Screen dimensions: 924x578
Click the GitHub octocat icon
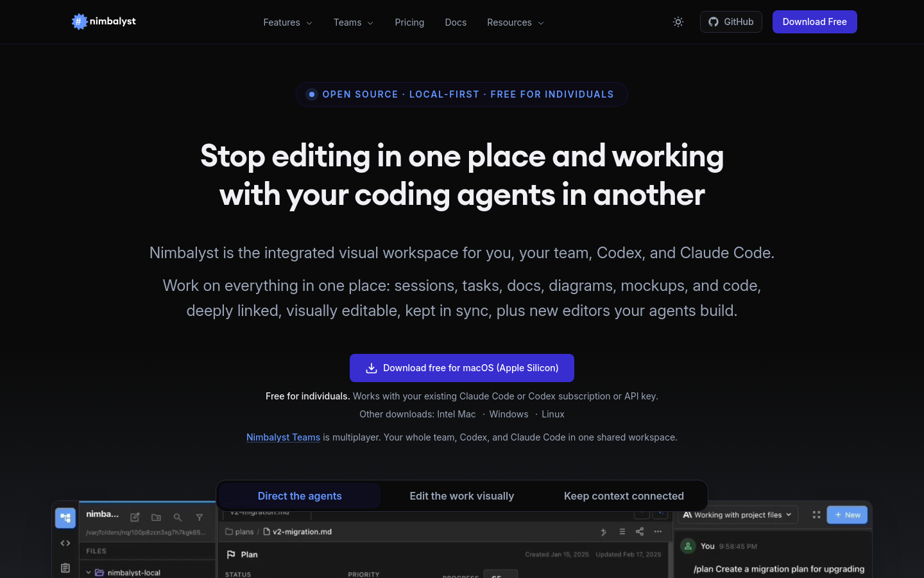coord(714,22)
